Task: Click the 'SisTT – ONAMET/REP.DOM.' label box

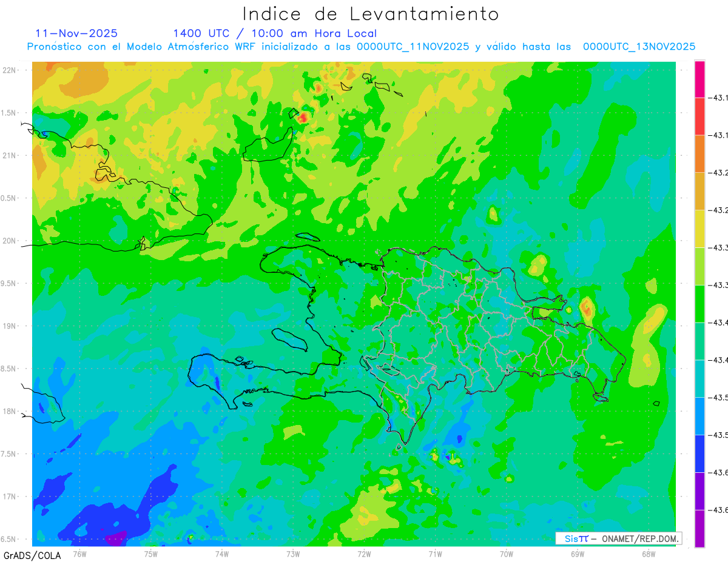Action: (618, 538)
